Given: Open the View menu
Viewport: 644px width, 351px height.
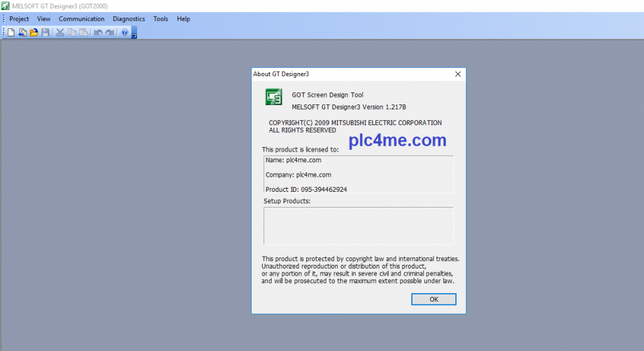Looking at the screenshot, I should (43, 19).
